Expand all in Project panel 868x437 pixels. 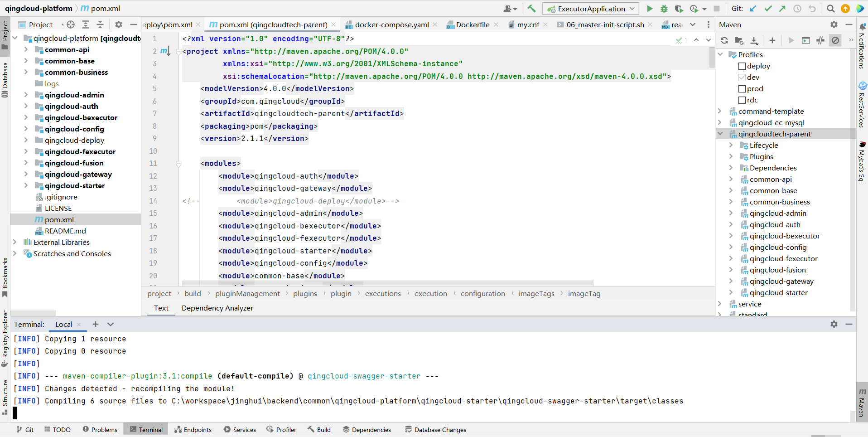[86, 24]
